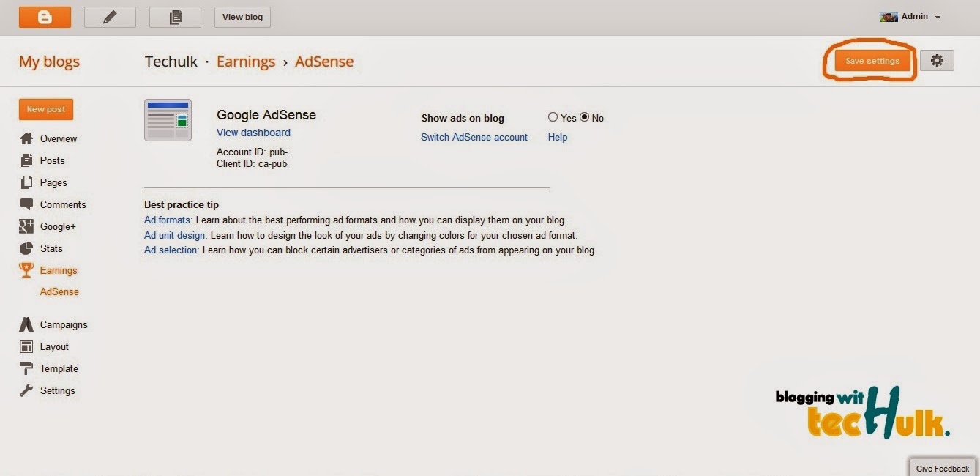Screen dimensions: 980x476
Task: Click the Account ID: pub- text
Action: coord(253,152)
